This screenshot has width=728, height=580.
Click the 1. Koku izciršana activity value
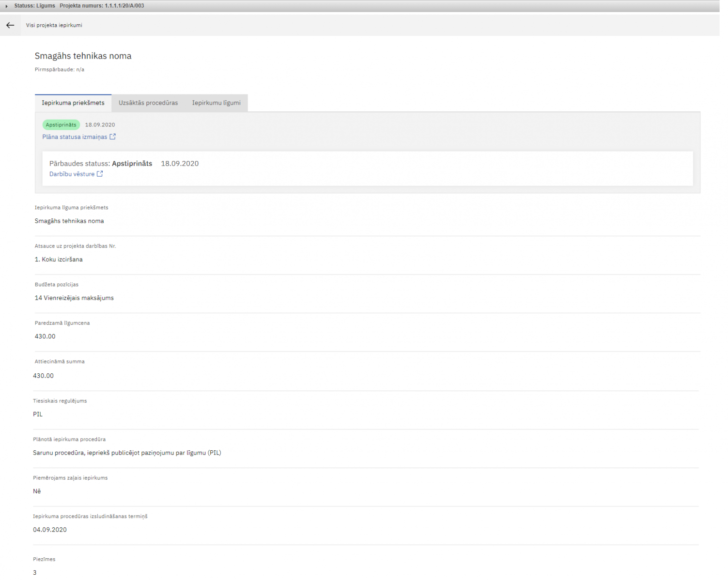tap(59, 259)
